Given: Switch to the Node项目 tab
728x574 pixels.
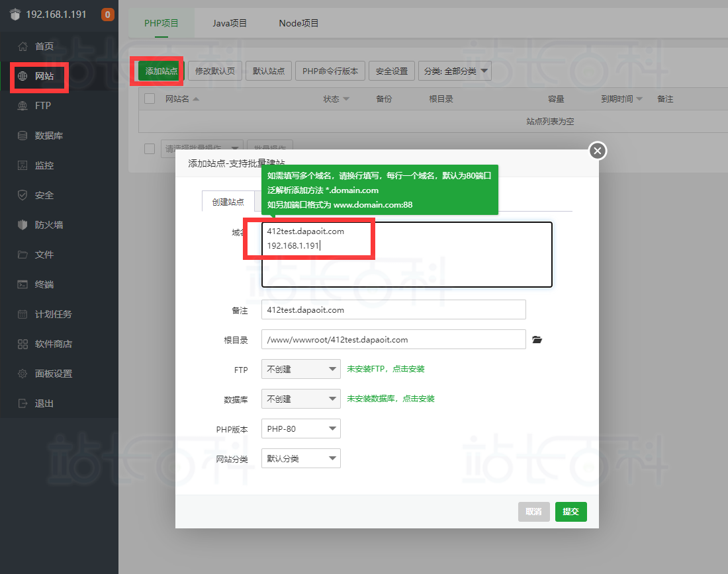Looking at the screenshot, I should [x=298, y=23].
